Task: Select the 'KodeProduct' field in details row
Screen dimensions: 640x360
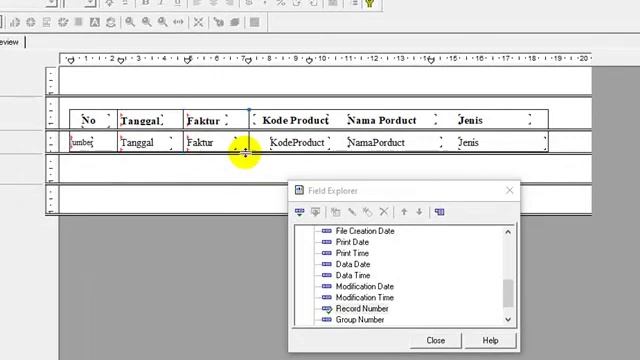Action: tap(300, 142)
